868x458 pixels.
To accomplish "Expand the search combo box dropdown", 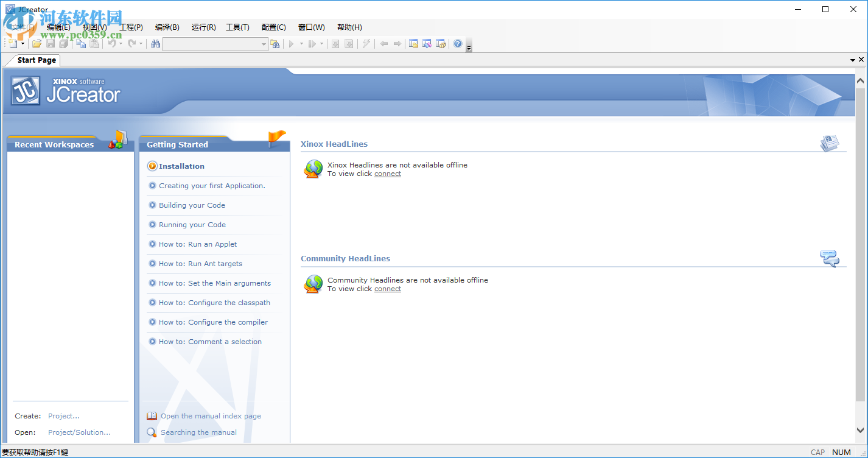I will (x=263, y=43).
